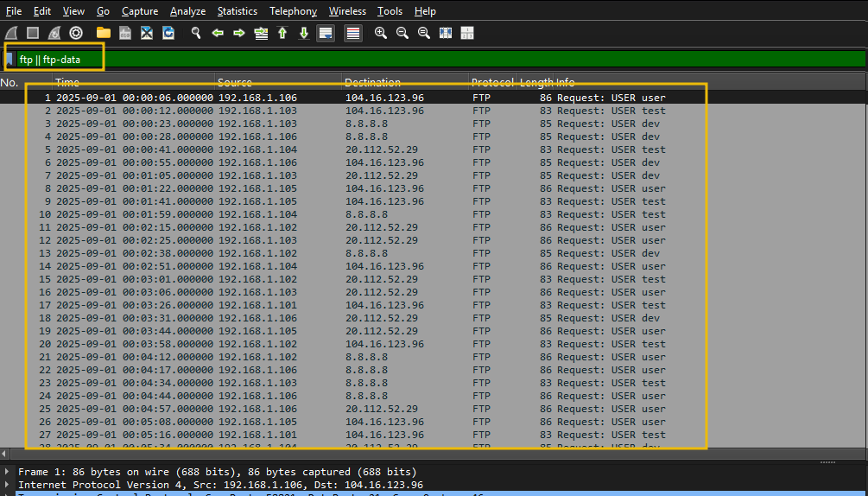Click the display filter bookmark icon
This screenshot has height=496, width=868.
click(x=10, y=59)
